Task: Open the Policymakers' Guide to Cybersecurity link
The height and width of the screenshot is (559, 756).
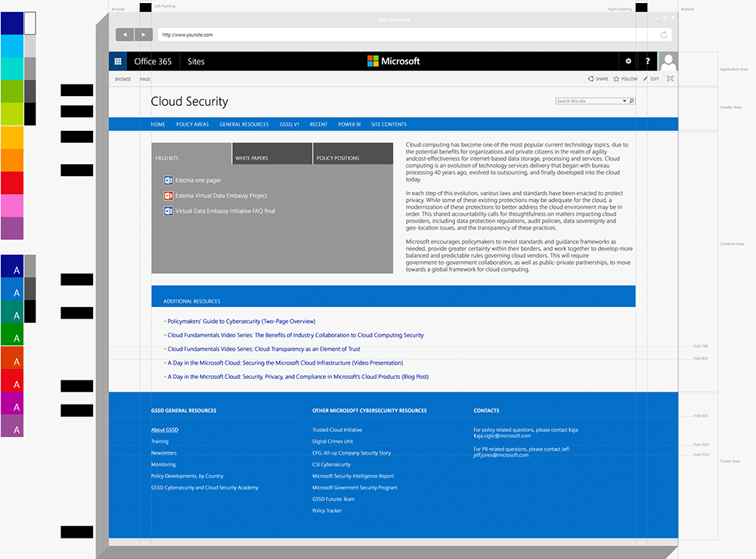Action: point(240,321)
